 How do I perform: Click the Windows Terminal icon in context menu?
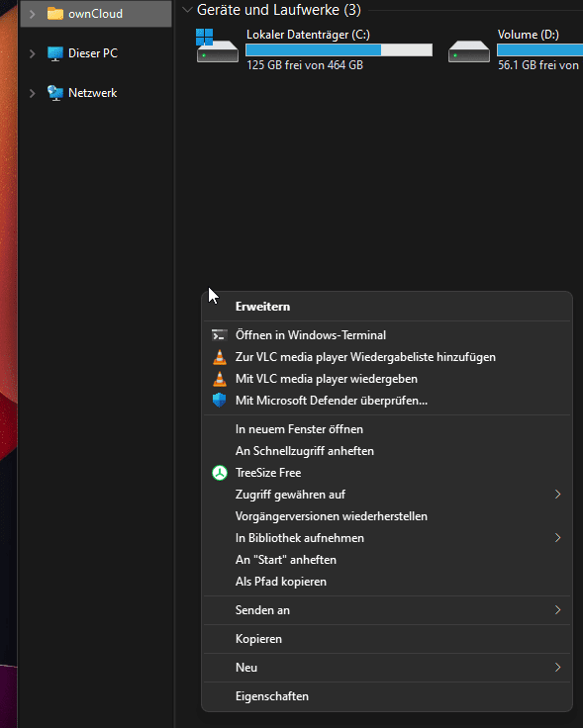pos(220,335)
